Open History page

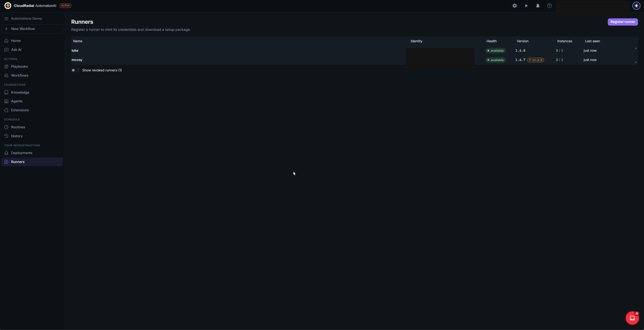[x=32, y=136]
